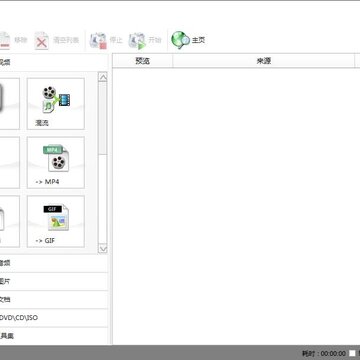Choose the -> MP4 conversion tile

(x=56, y=162)
